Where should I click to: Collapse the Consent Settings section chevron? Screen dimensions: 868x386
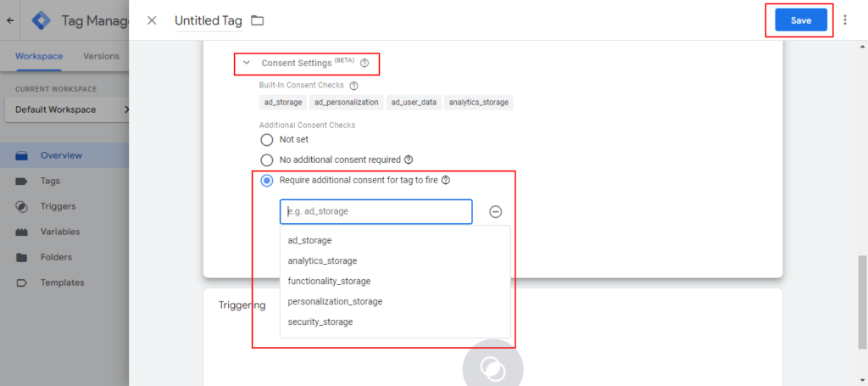[x=247, y=63]
